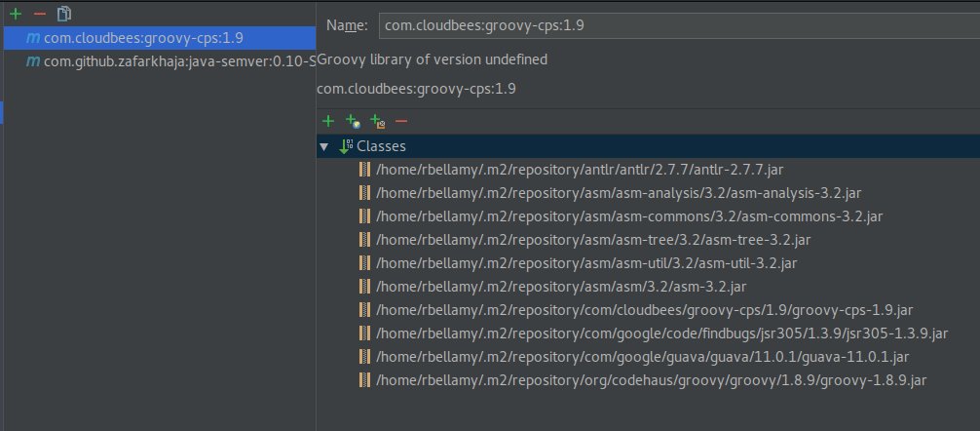Remove selected root with red minus in roots toolbar
Screen dimensions: 980x431
click(401, 121)
